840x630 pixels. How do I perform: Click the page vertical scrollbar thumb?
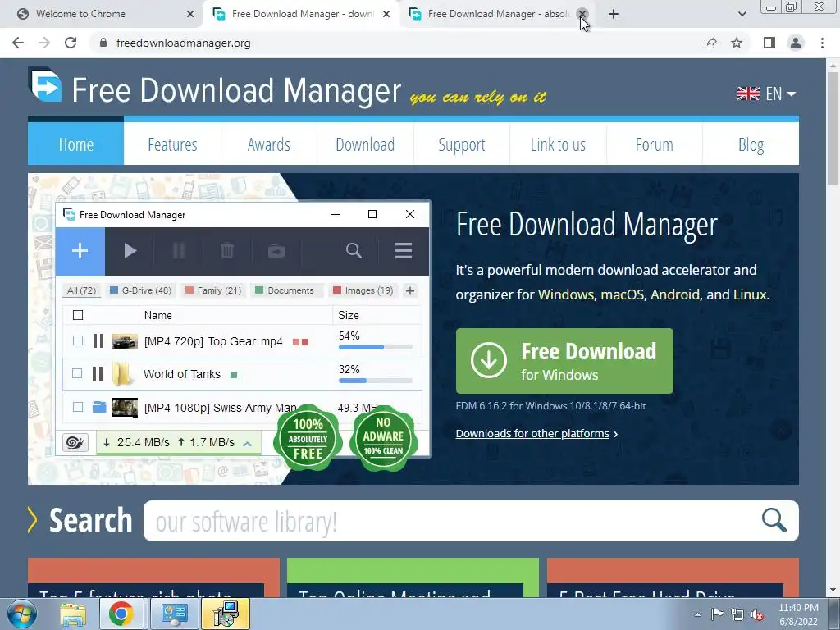[833, 127]
